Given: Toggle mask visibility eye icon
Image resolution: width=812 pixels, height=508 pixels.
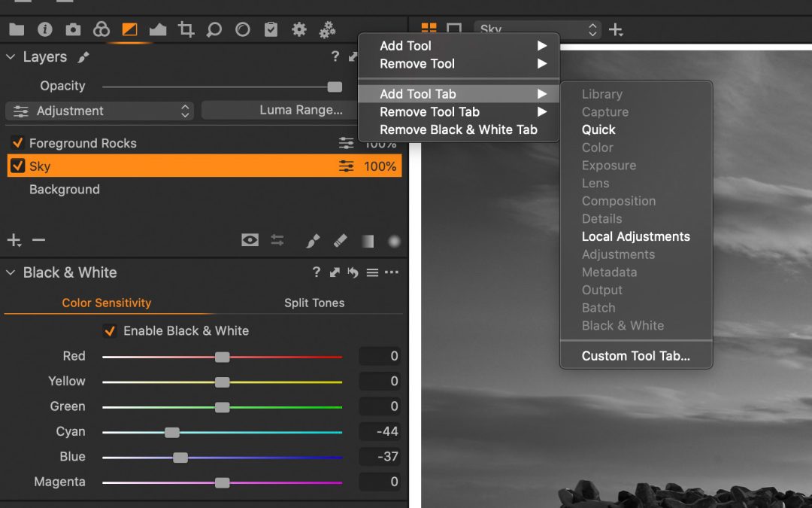Looking at the screenshot, I should click(250, 240).
